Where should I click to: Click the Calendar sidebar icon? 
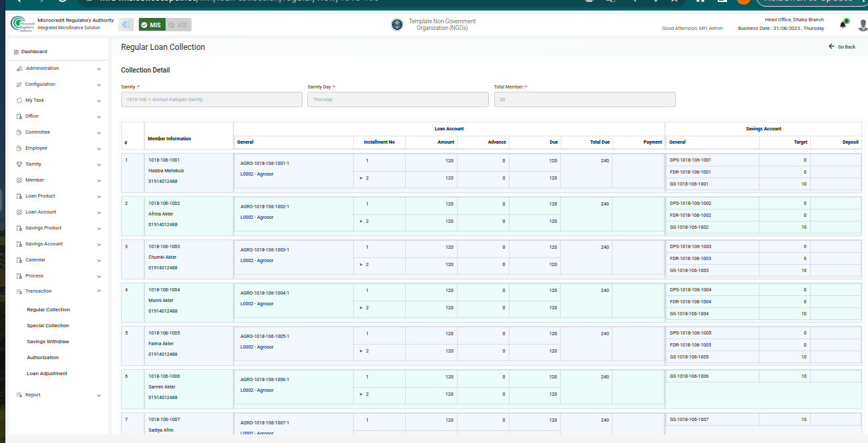pyautogui.click(x=19, y=260)
